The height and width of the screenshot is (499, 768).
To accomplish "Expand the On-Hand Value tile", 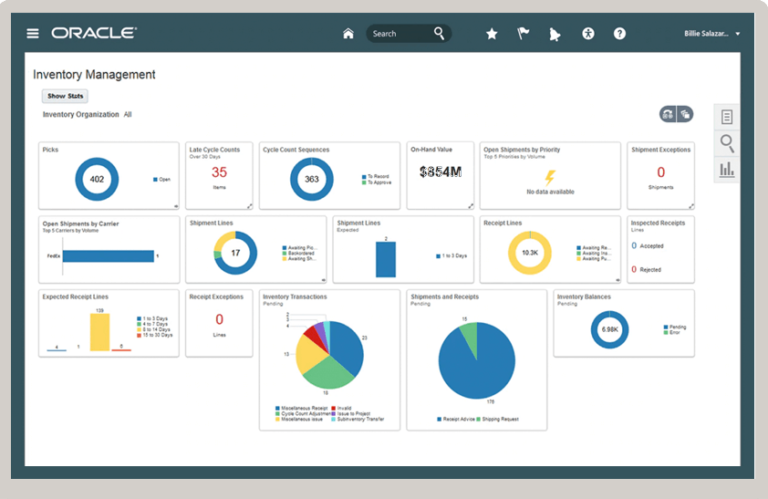I will click(470, 206).
